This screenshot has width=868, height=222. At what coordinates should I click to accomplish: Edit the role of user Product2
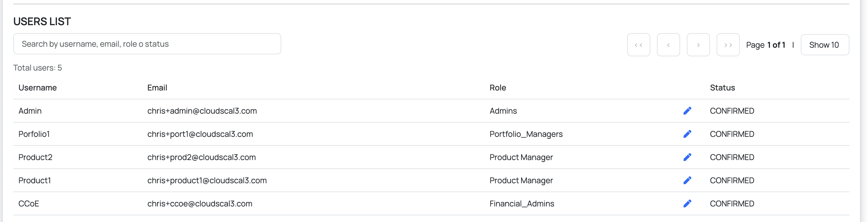coord(687,157)
